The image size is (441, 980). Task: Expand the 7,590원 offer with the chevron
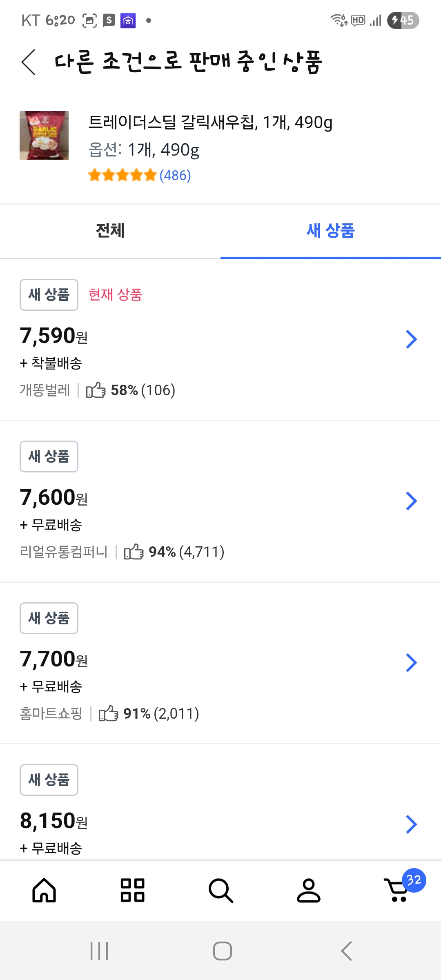[x=412, y=339]
